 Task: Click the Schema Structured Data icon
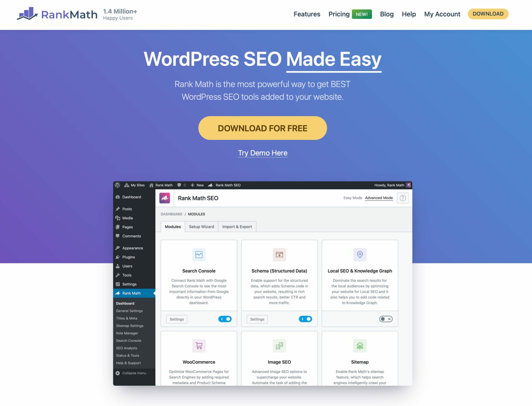(279, 254)
